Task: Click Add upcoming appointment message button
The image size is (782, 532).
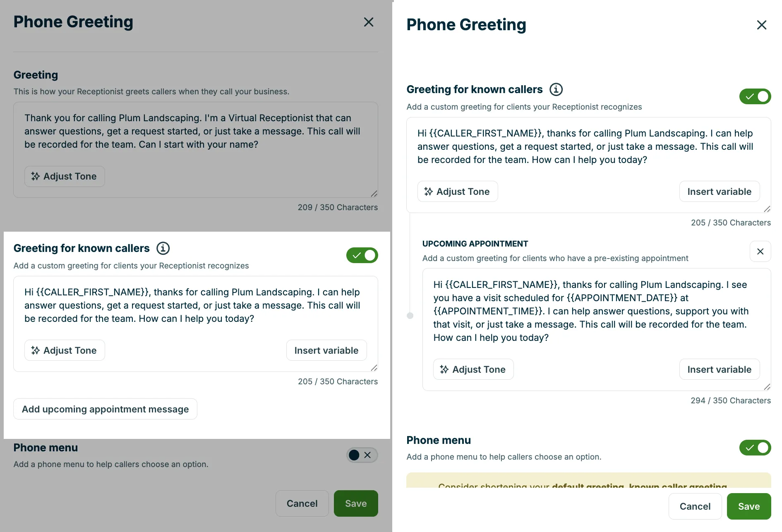Action: pyautogui.click(x=105, y=409)
